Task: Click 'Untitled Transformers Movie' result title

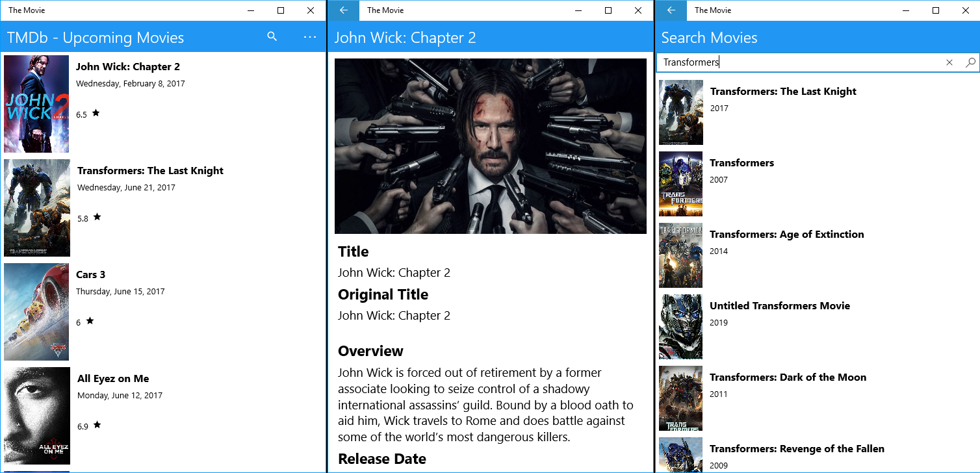Action: point(780,306)
